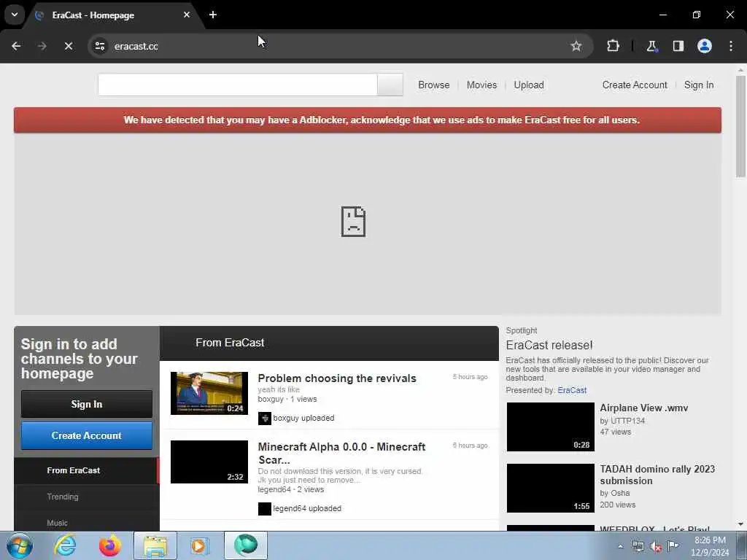Open Chrome Labs flask icon
747x560 pixels.
(x=651, y=46)
